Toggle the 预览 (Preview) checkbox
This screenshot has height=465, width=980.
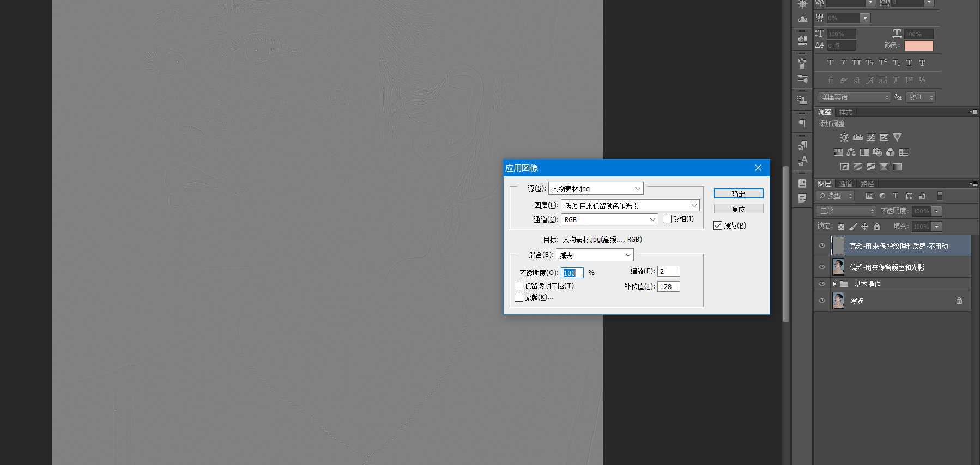tap(718, 225)
